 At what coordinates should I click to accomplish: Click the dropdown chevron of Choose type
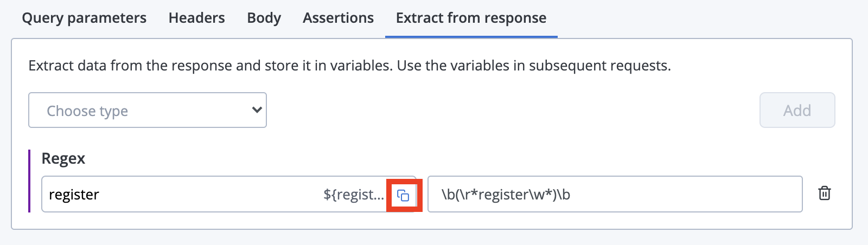click(257, 110)
